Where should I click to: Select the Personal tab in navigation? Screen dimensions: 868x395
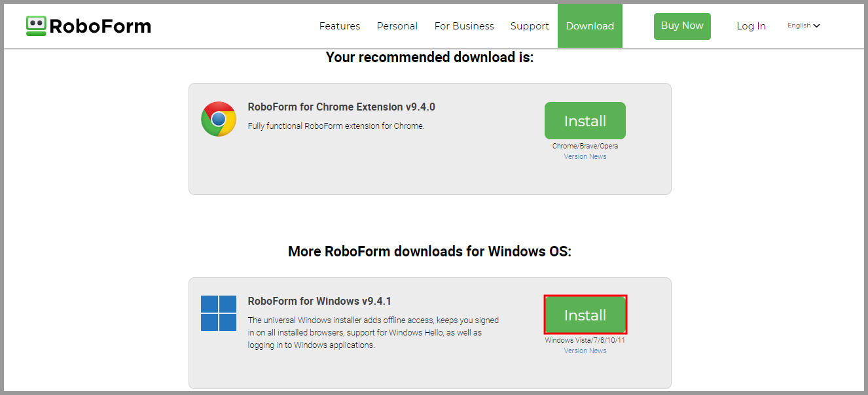point(397,26)
